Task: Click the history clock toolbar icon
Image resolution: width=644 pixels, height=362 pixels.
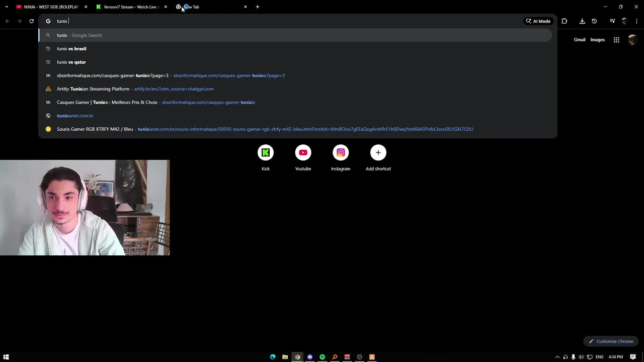Action: [594, 21]
